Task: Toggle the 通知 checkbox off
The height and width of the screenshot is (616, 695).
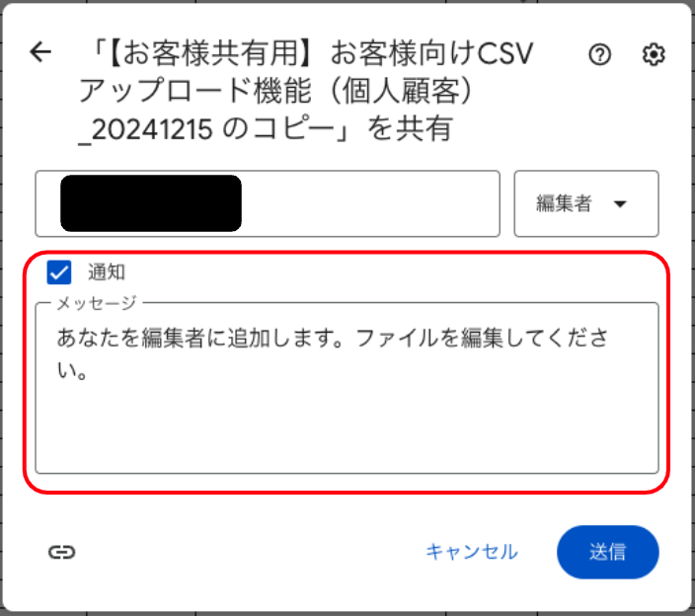Action: tap(59, 271)
